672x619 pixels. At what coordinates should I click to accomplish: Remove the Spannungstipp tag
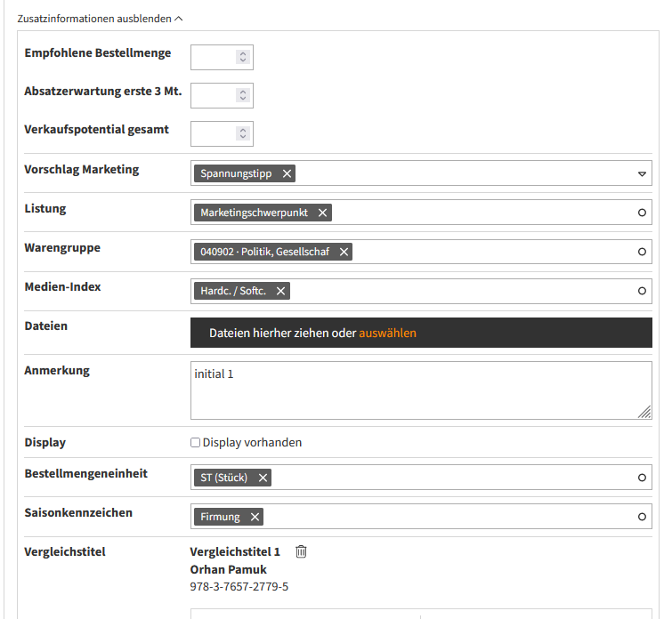(x=287, y=173)
